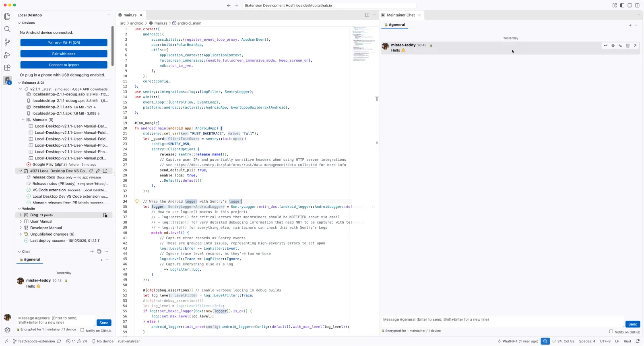Select #general channel tab in Maintainer Chat
Screen dimensions: 644x346
(395, 25)
